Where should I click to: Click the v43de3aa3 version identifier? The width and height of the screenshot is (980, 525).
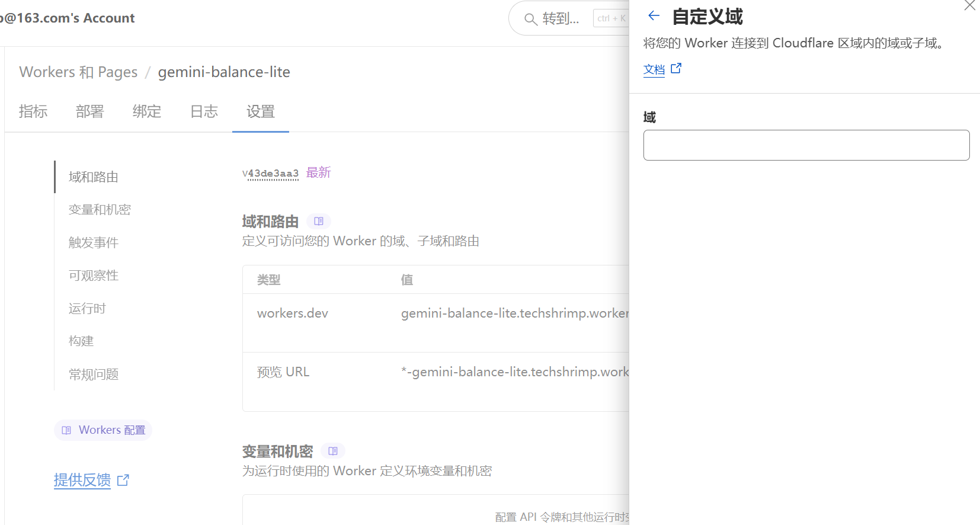pos(270,174)
